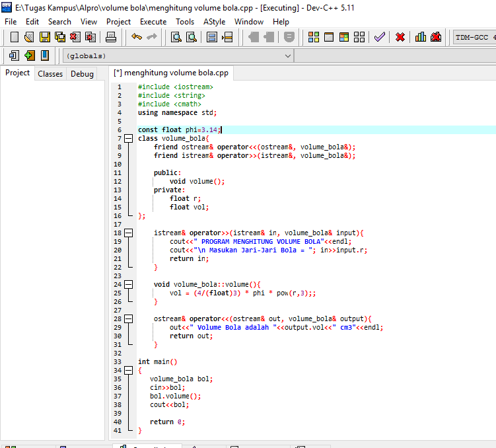Stop execution with the red X icon
Image resolution: width=496 pixels, height=448 pixels.
[400, 37]
